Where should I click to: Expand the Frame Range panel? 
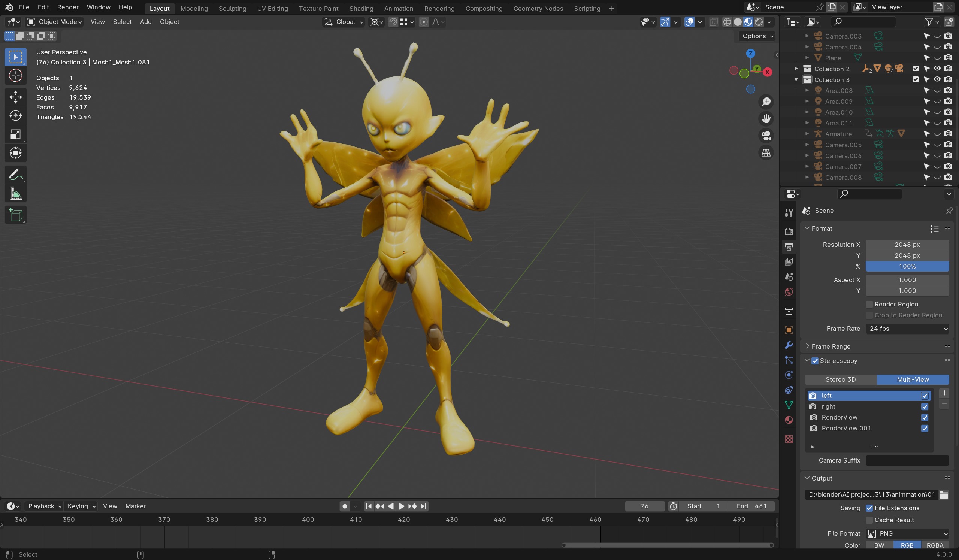point(831,346)
